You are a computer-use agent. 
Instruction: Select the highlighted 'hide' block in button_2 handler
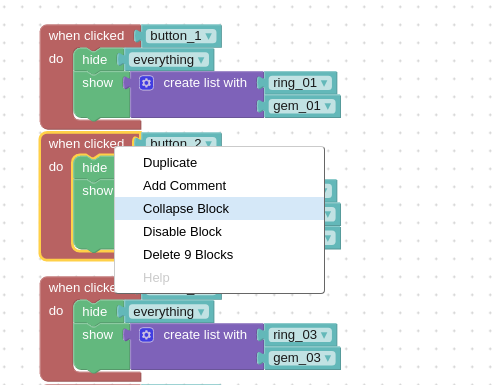(95, 168)
